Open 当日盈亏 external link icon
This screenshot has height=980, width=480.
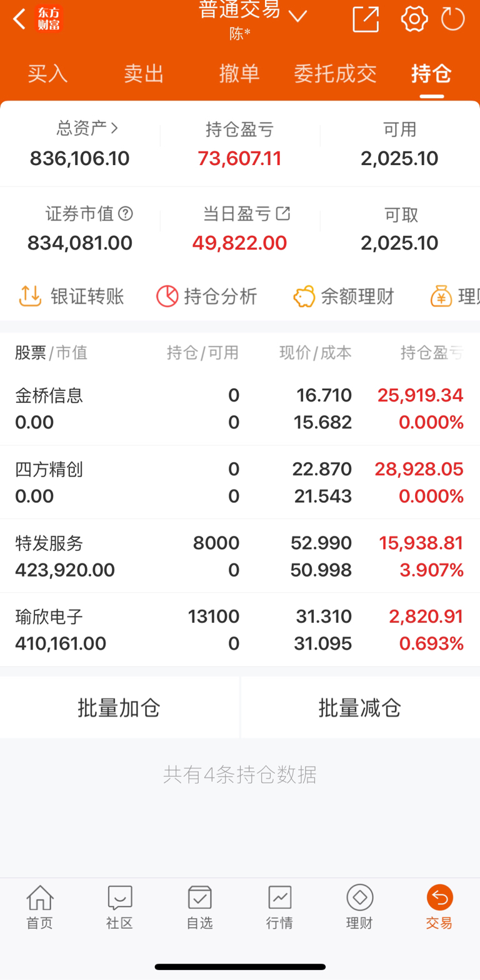[283, 214]
